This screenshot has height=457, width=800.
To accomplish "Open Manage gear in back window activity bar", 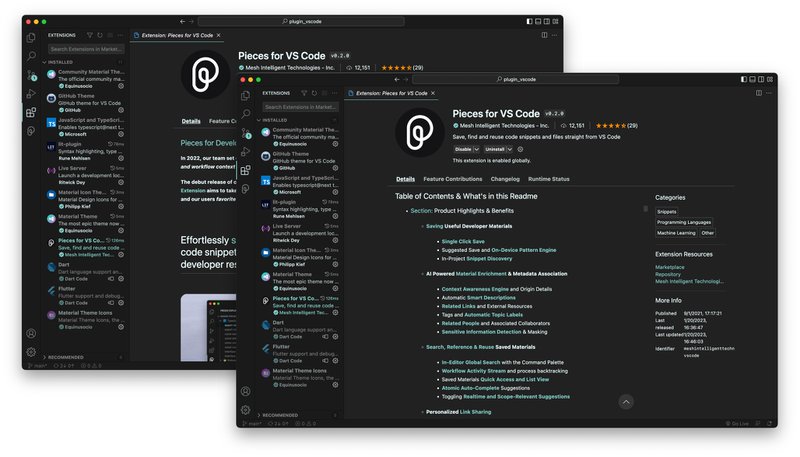I will click(x=31, y=352).
